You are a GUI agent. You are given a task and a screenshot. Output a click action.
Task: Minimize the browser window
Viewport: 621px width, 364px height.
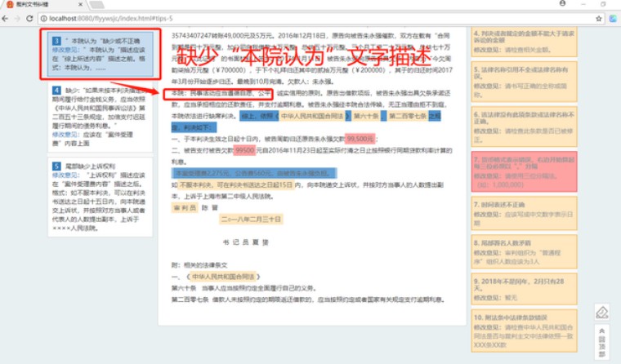[583, 4]
